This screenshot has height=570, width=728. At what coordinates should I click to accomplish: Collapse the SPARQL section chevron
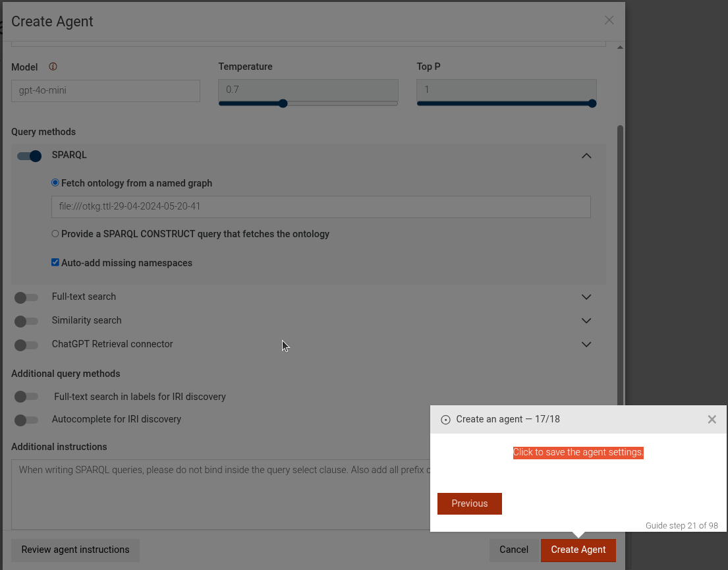586,156
